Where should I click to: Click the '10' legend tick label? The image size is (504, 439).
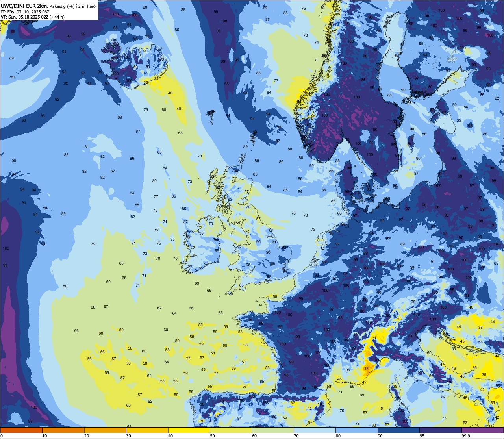[45, 436]
